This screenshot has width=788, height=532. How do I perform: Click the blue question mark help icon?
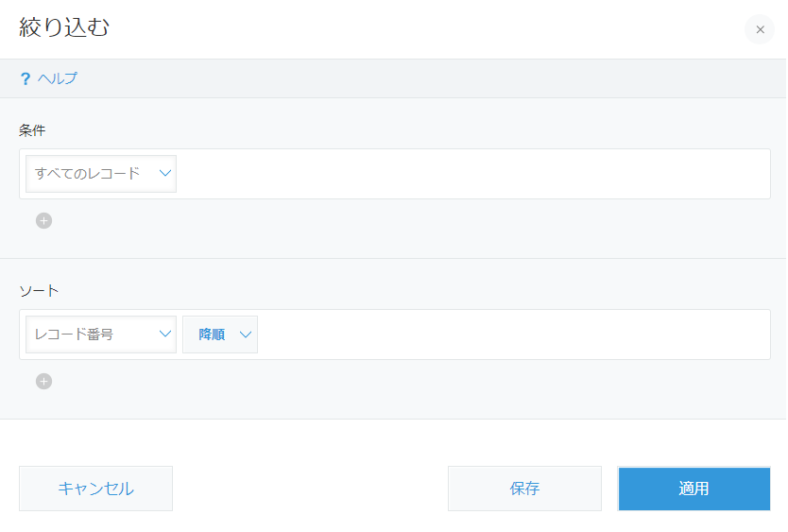pos(26,79)
